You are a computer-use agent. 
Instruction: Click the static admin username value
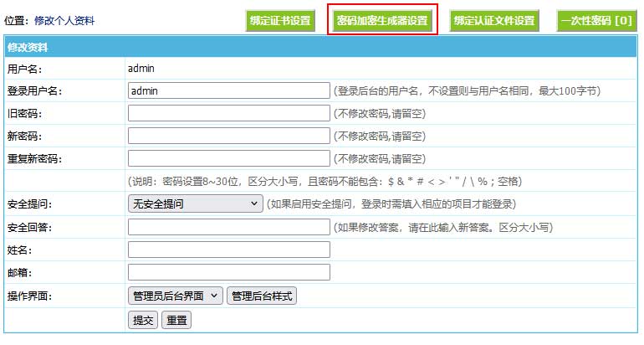point(141,69)
